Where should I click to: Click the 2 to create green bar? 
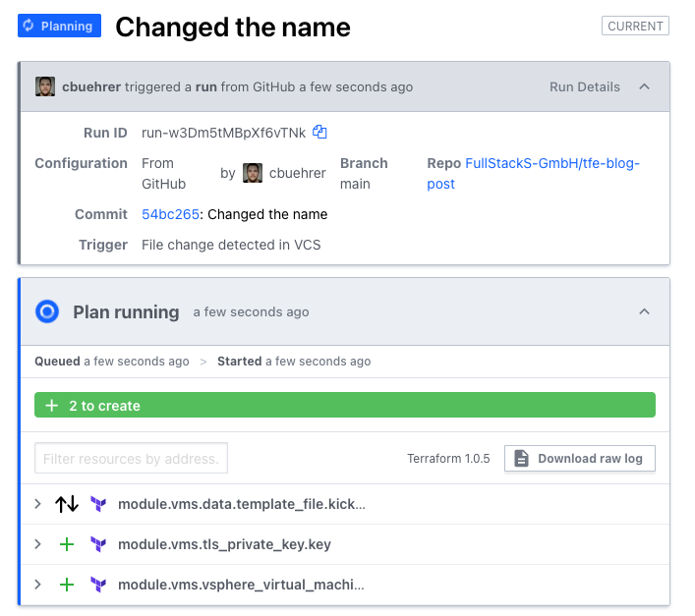point(345,405)
